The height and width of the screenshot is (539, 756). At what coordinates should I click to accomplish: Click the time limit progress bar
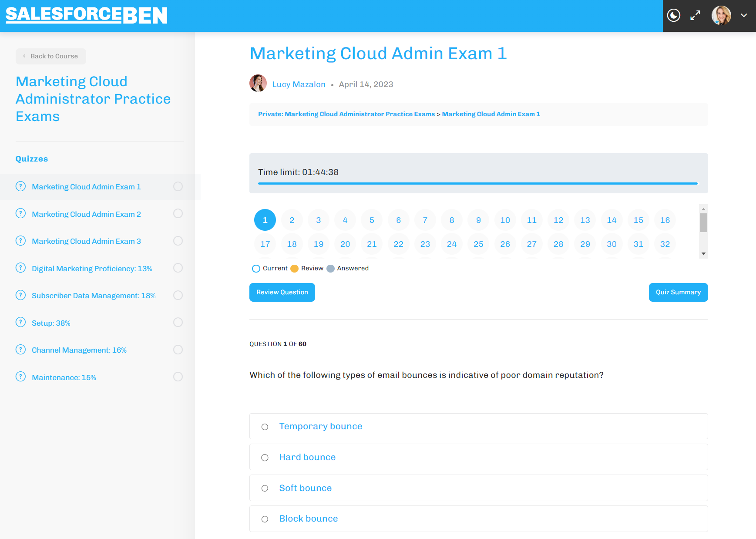tap(478, 184)
